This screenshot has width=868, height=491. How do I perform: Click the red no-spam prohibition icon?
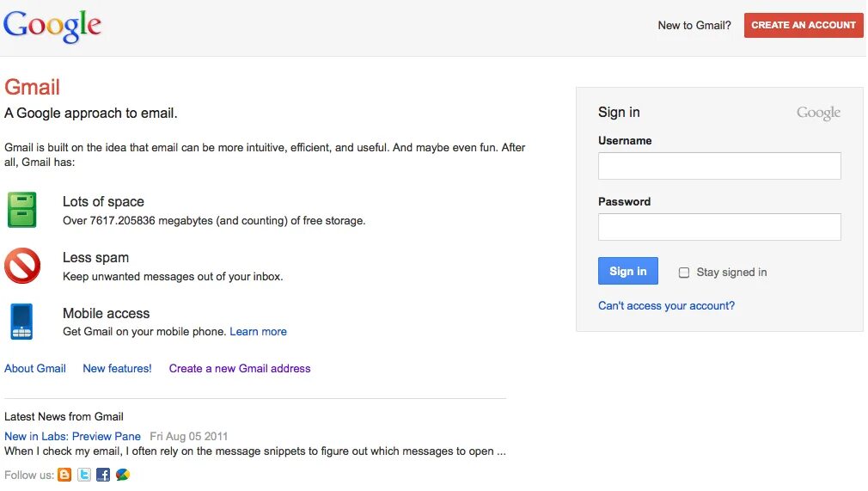tap(22, 266)
